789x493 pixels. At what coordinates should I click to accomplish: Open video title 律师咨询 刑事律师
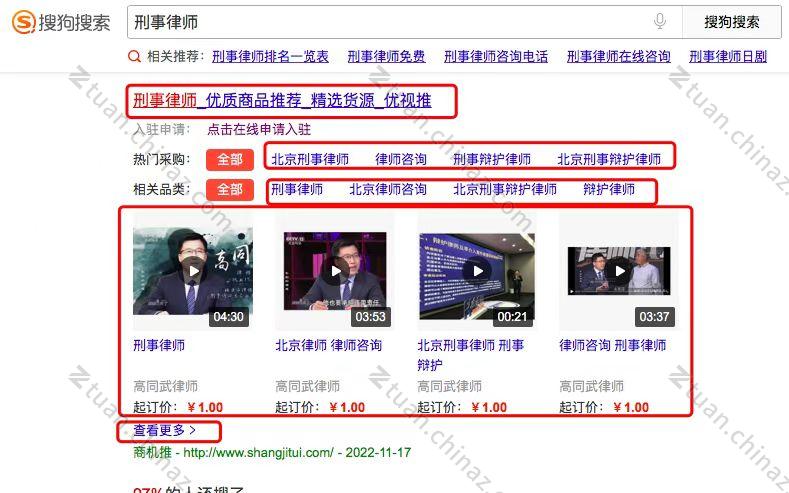pos(613,345)
